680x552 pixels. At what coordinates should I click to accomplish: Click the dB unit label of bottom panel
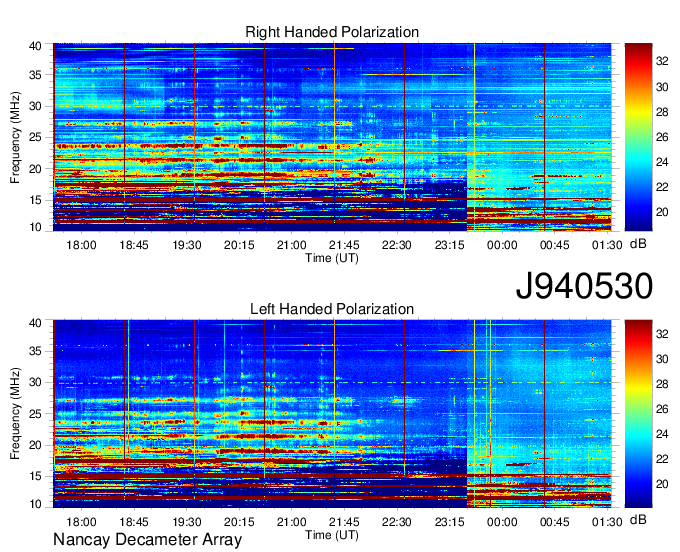(x=638, y=519)
